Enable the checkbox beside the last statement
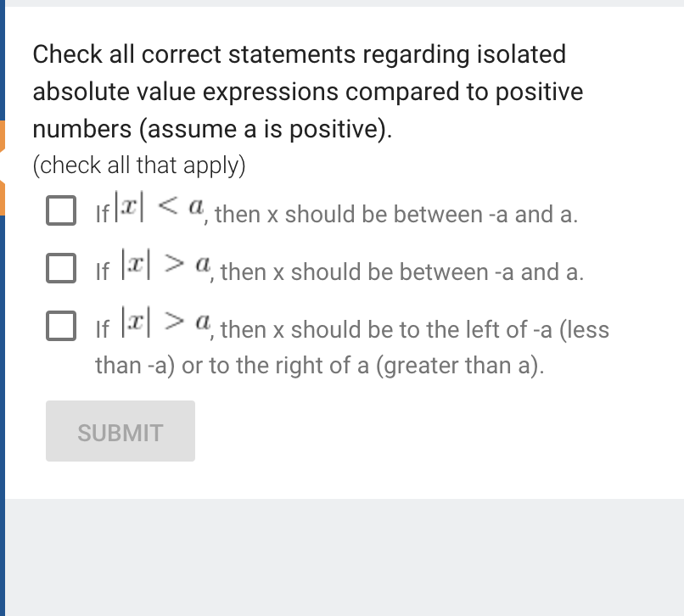Screen dimensions: 684x616 60,324
